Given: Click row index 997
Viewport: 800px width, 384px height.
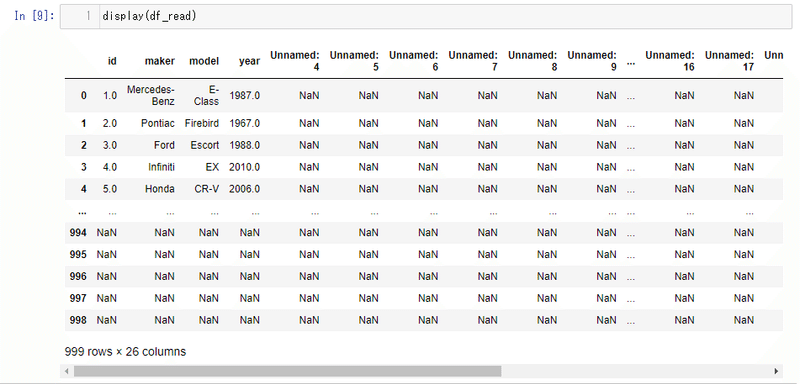Looking at the screenshot, I should pyautogui.click(x=78, y=298).
